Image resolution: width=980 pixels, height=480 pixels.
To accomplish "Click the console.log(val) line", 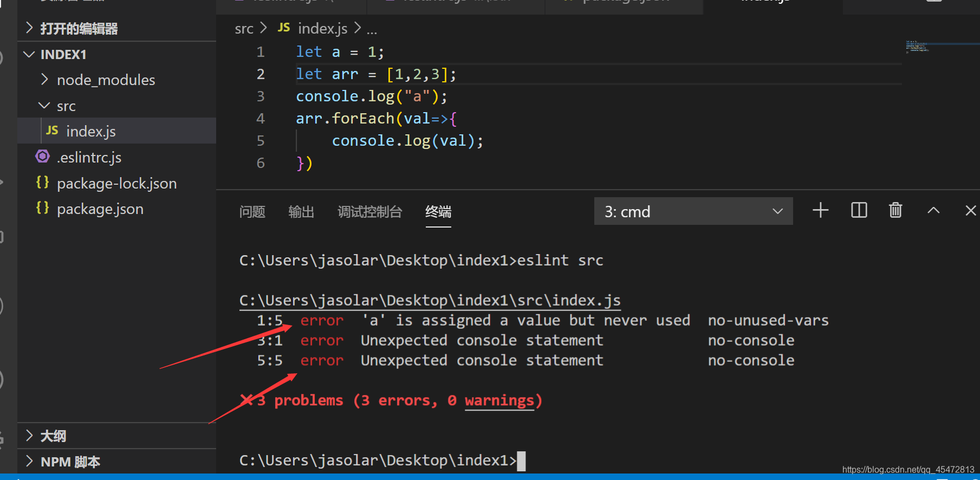I will 407,141.
